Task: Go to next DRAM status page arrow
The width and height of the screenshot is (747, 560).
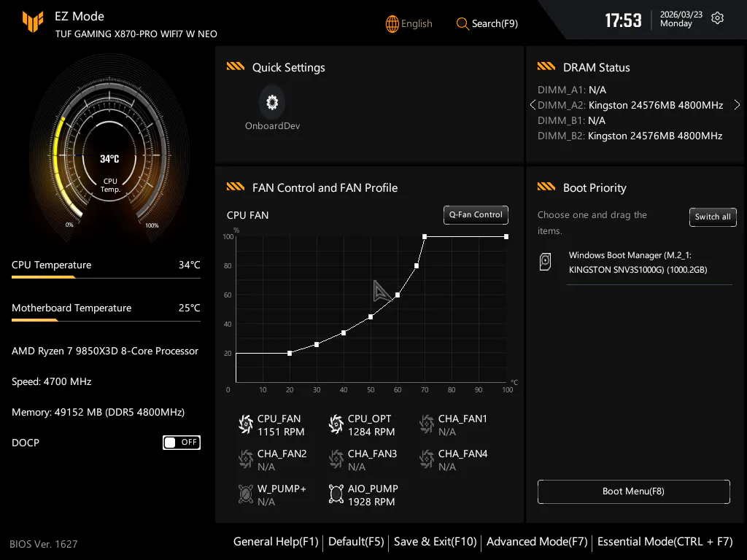Action: pos(737,105)
